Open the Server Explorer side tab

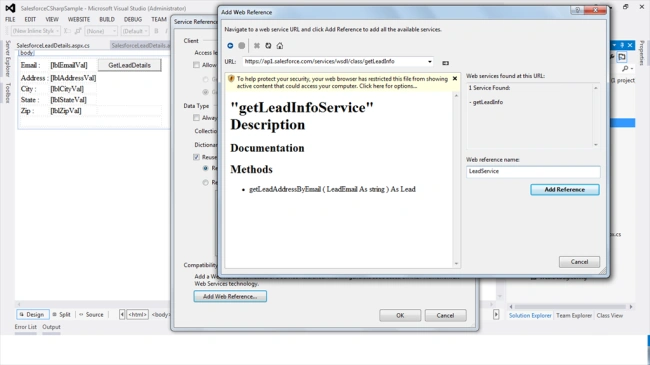[7, 58]
